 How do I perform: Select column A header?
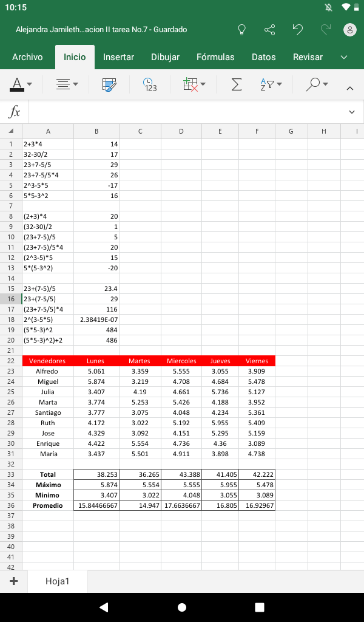pyautogui.click(x=48, y=131)
